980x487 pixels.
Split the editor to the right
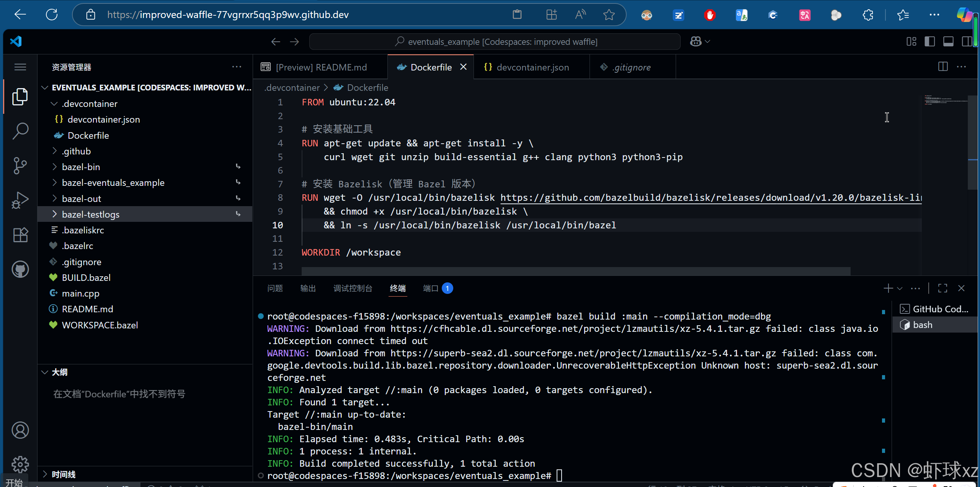[x=943, y=67]
